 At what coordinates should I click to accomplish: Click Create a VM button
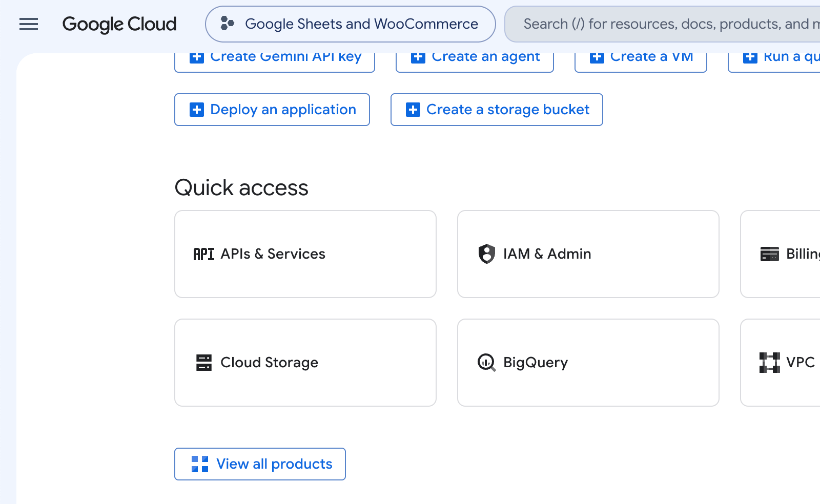pos(641,62)
